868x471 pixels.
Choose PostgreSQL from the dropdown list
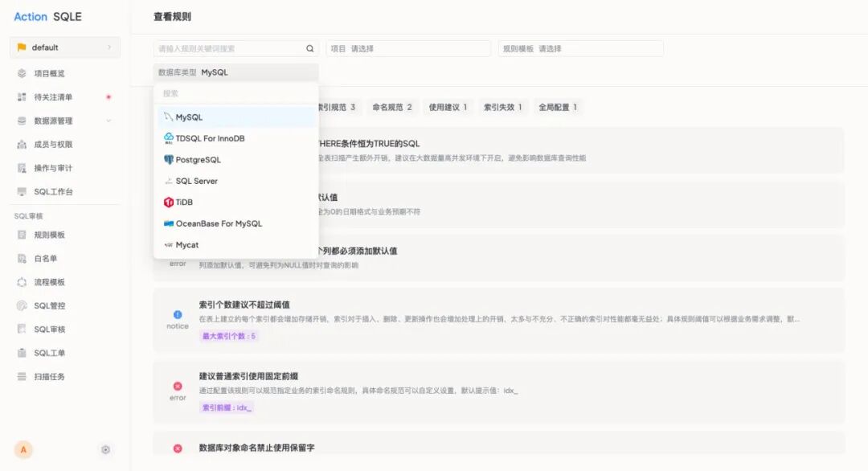coord(235,160)
